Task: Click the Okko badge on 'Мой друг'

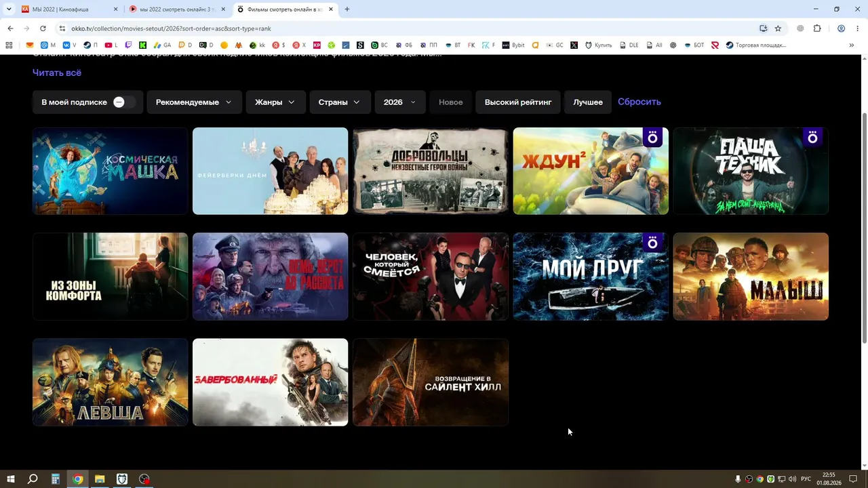Action: [x=652, y=243]
